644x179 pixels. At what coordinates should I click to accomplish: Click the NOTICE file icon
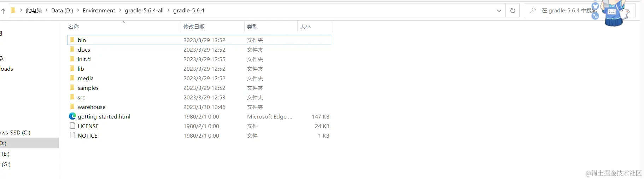coord(72,135)
